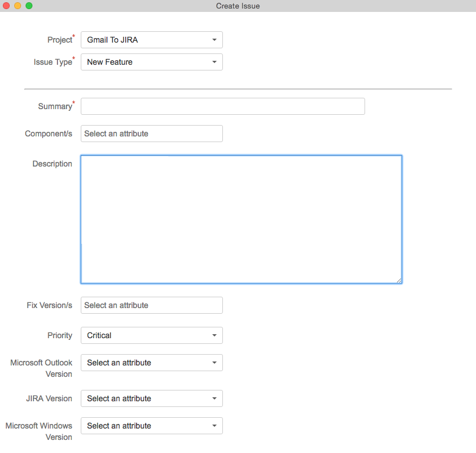Viewport: 476px width, 453px height.
Task: Expand the Issue Type dropdown
Action: tap(151, 62)
